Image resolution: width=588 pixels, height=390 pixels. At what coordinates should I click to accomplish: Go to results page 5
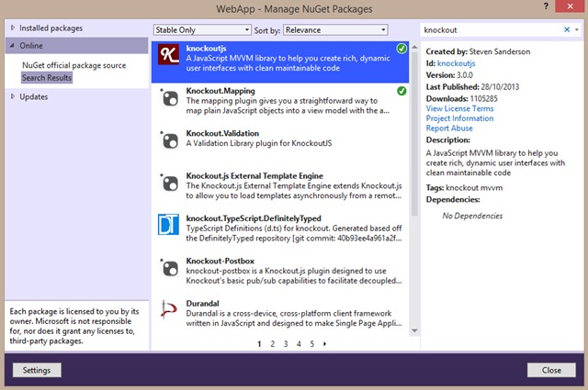tap(312, 343)
